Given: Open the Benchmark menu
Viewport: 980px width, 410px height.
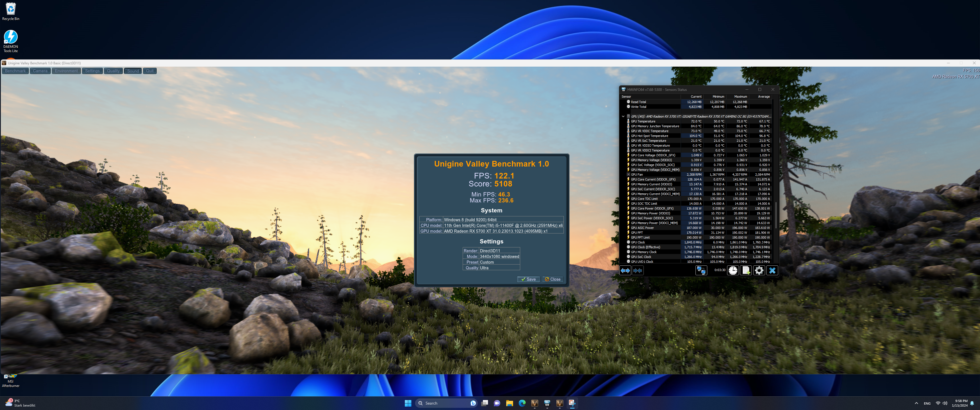Looking at the screenshot, I should click(x=15, y=71).
